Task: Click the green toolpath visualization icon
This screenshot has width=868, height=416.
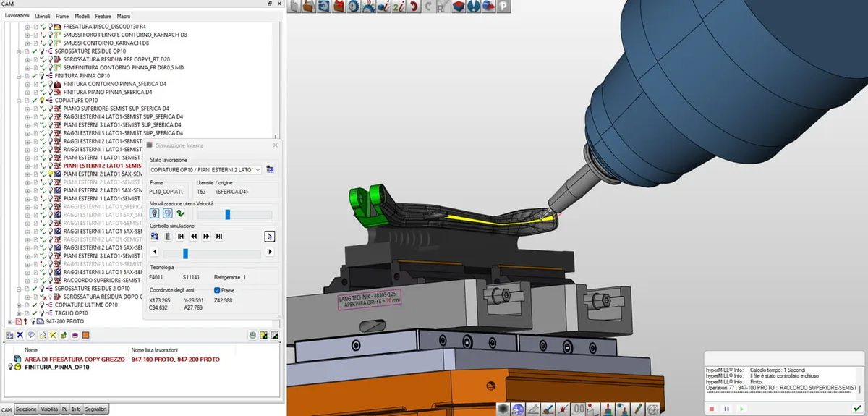Action: click(x=181, y=214)
